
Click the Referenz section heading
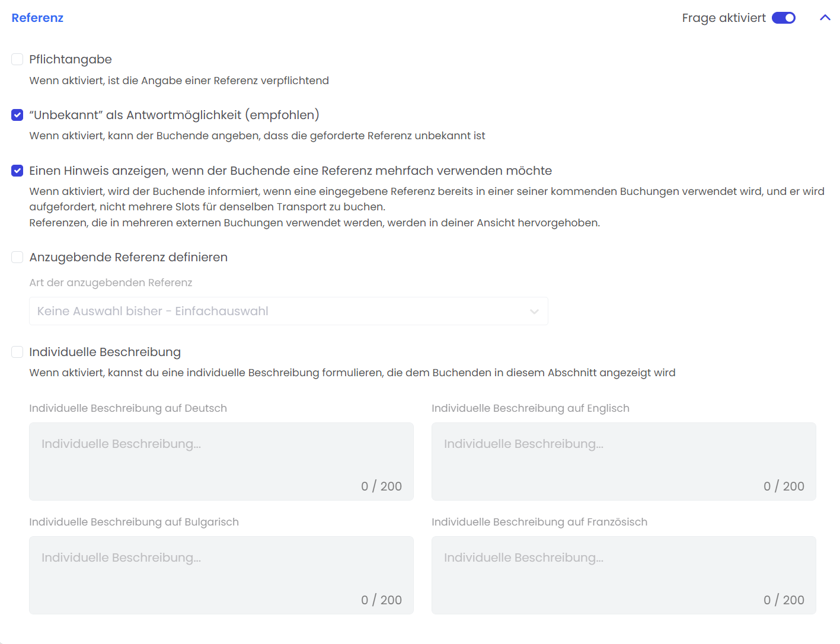[37, 18]
